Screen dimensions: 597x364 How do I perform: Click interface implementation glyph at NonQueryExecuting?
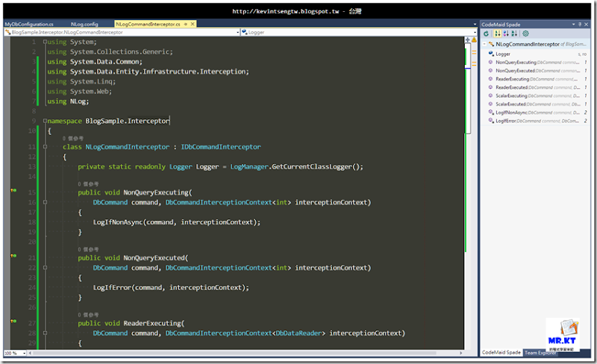tap(13, 190)
